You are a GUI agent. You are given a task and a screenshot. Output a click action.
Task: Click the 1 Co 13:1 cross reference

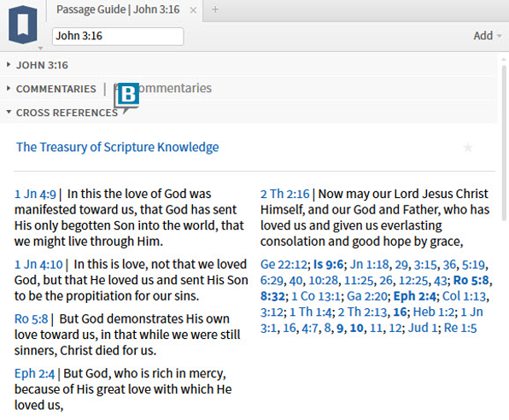316,296
